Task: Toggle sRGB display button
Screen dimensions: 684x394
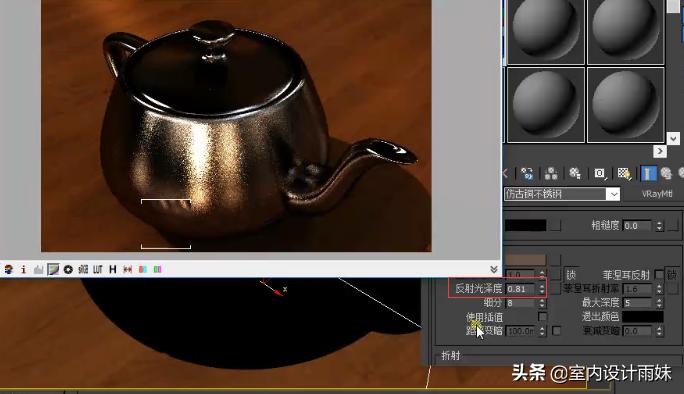Action: click(83, 270)
